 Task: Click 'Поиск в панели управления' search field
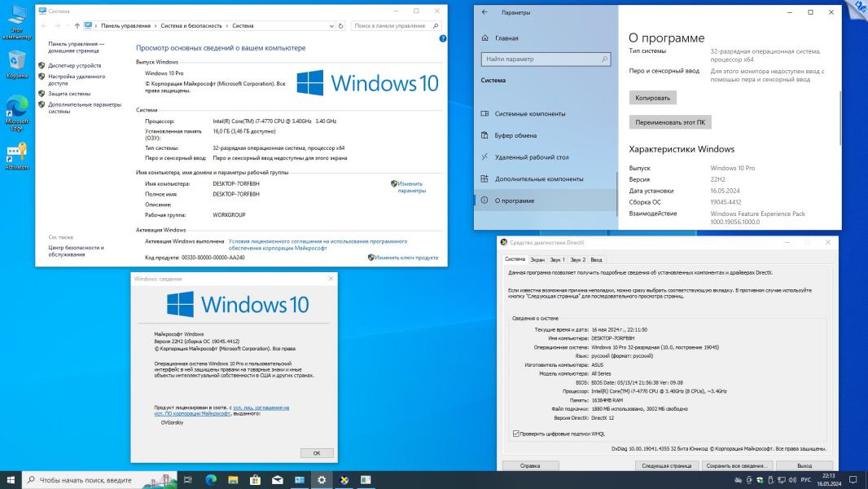(x=396, y=26)
